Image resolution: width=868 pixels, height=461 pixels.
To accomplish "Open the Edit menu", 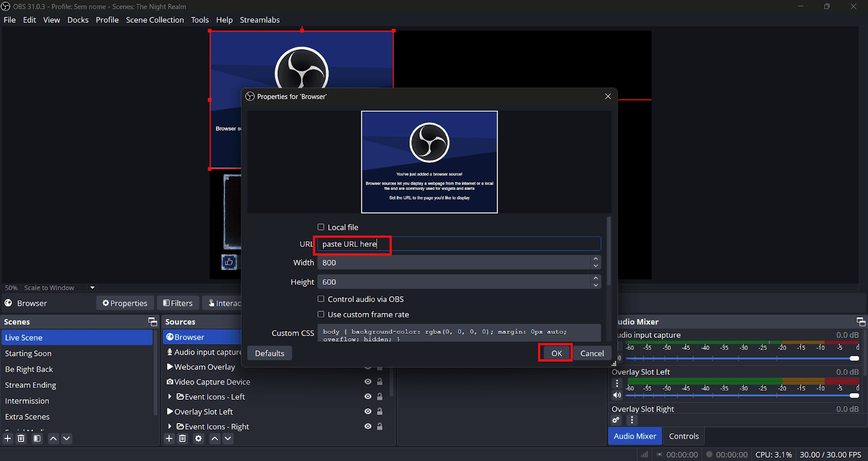I will point(30,20).
